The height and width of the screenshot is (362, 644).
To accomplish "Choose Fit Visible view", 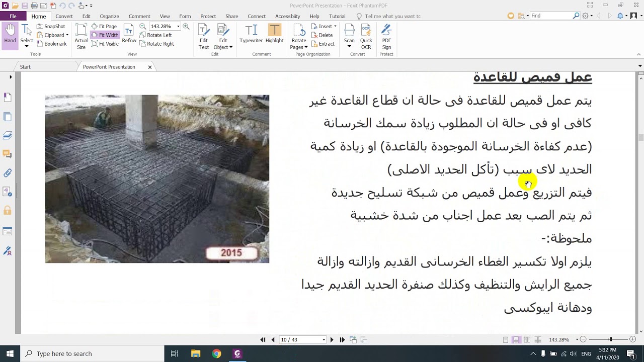I will 105,44.
